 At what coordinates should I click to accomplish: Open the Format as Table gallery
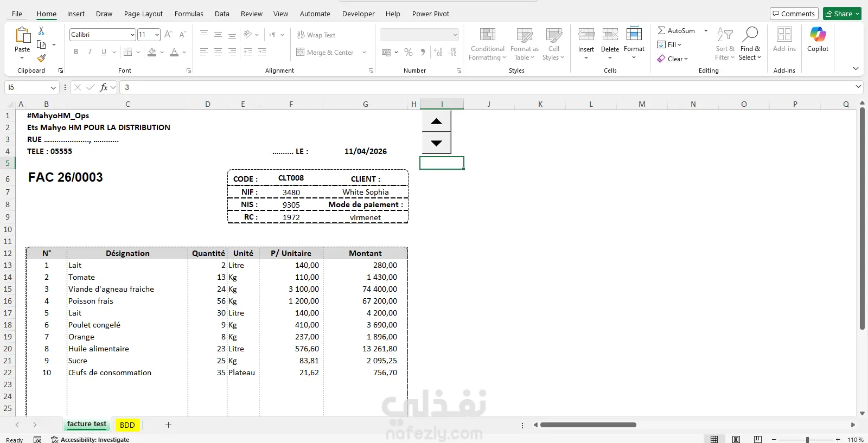pyautogui.click(x=525, y=44)
